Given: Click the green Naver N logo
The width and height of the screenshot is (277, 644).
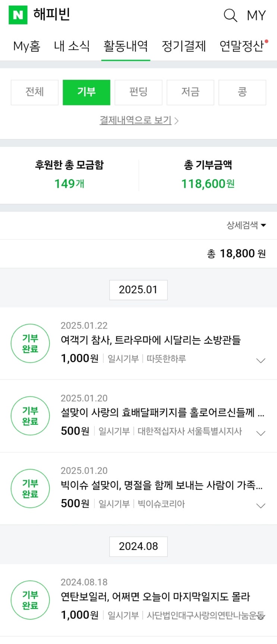Looking at the screenshot, I should [18, 15].
